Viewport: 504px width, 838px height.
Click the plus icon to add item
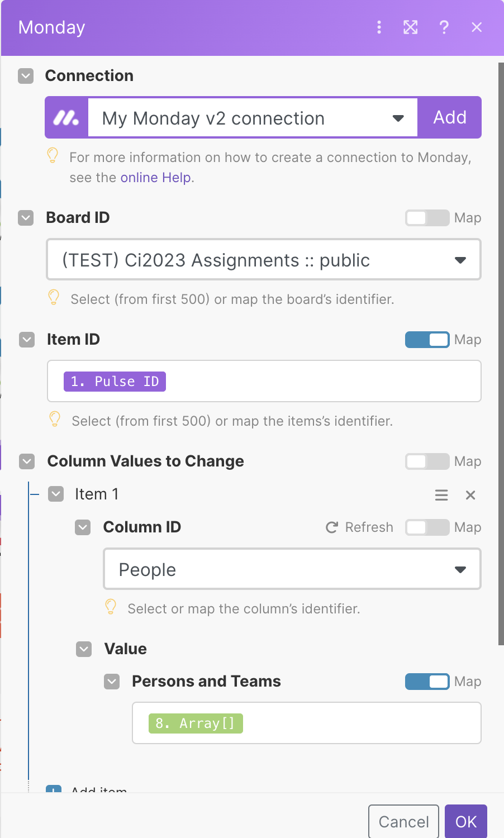tap(54, 789)
